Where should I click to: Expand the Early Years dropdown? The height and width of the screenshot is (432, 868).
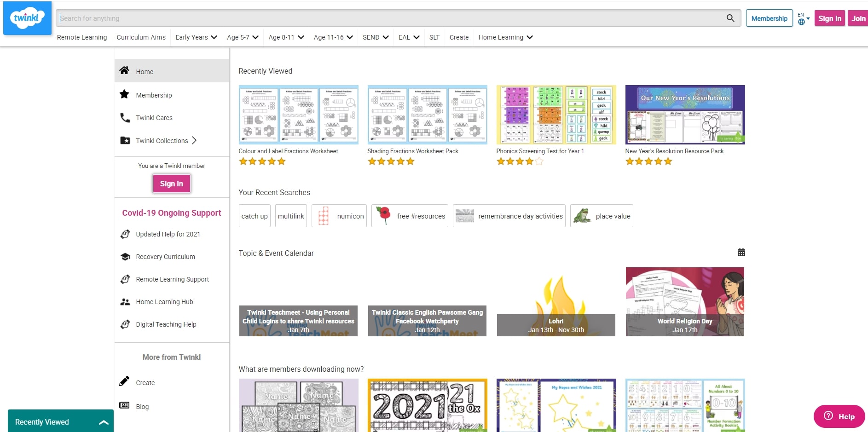pos(196,37)
